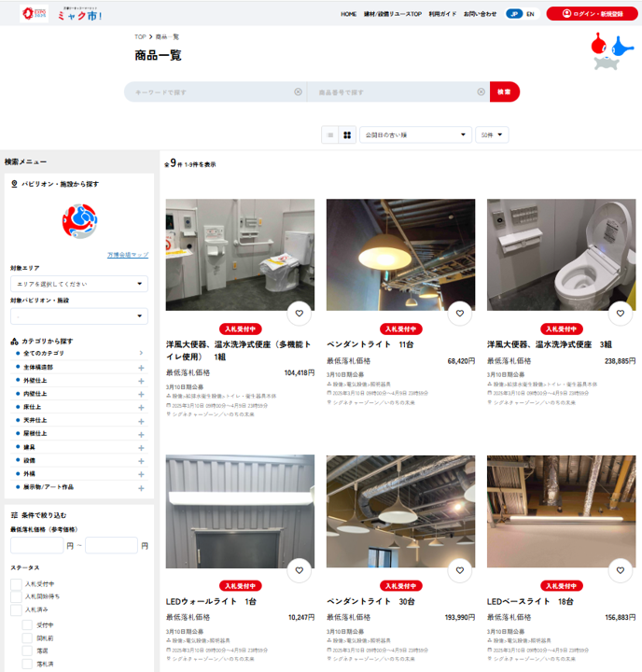
Task: Switch to grid view layout
Action: click(347, 135)
